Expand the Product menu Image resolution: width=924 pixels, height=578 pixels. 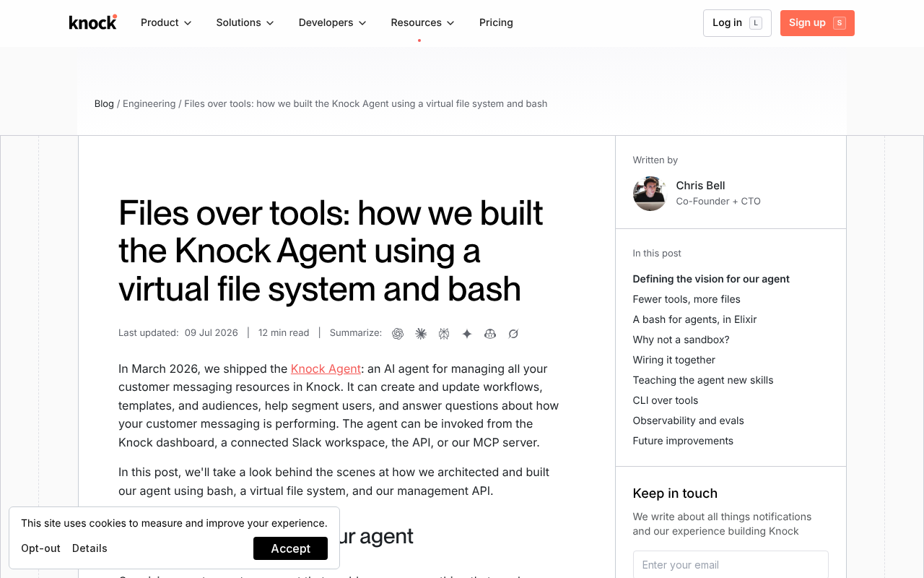point(166,22)
